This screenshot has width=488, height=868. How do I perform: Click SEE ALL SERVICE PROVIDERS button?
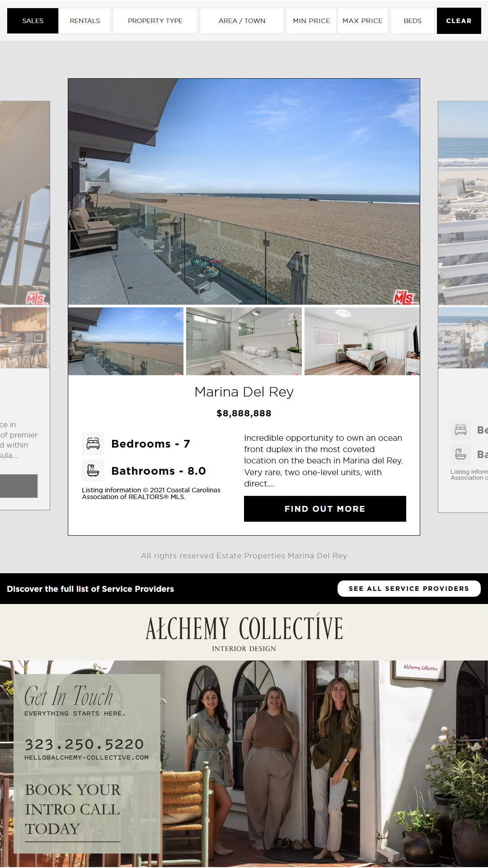pos(409,589)
